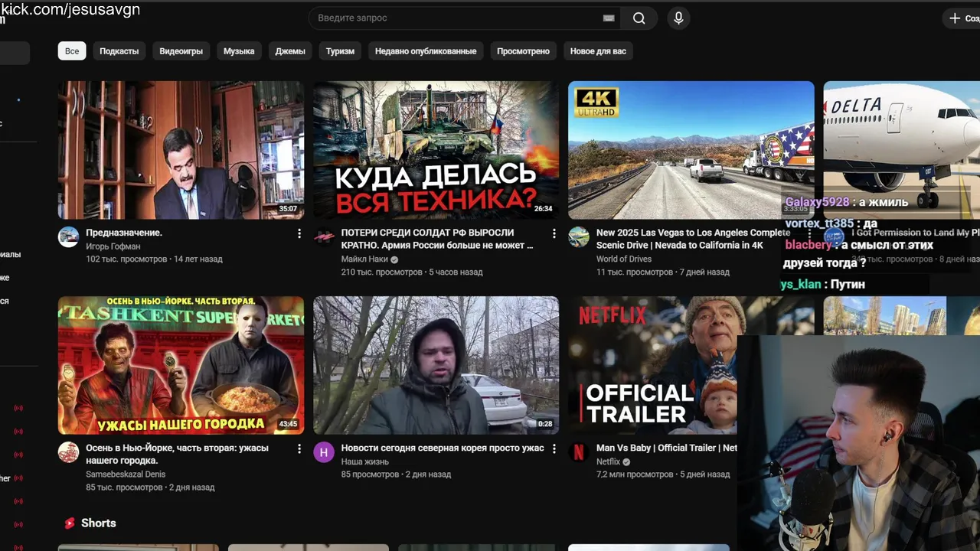Viewport: 980px width, 551px height.
Task: Click the Shorts section heading text
Action: 99,523
